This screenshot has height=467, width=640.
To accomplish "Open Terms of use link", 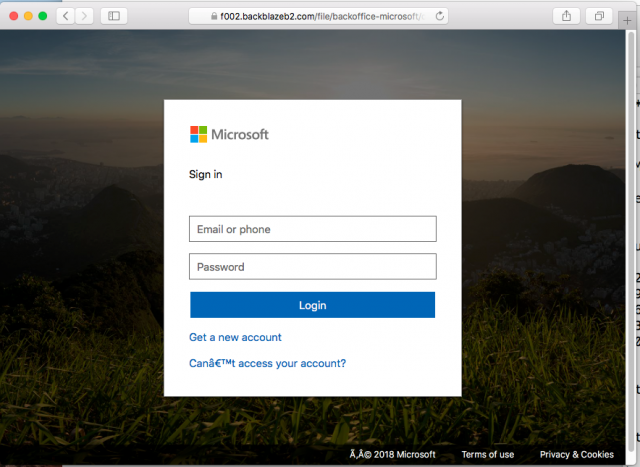I will [488, 454].
